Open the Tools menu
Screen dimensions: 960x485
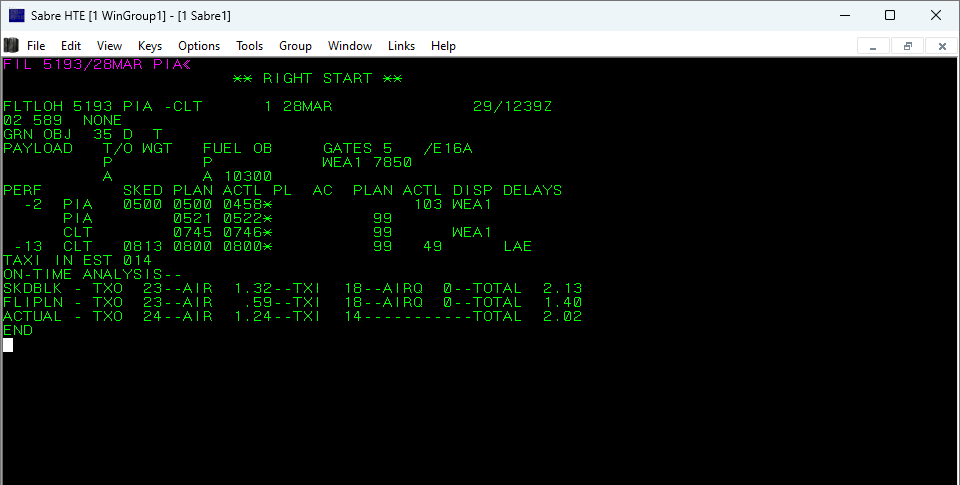click(249, 46)
